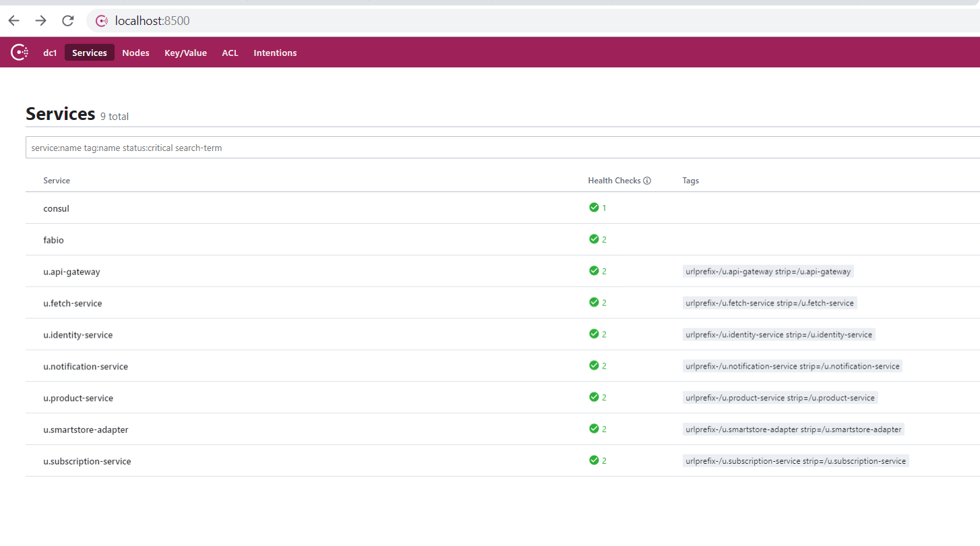Click the Health Checks info icon

coord(647,181)
